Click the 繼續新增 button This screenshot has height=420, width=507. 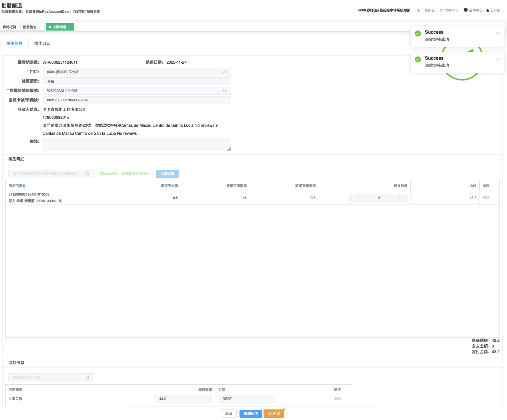click(251, 413)
